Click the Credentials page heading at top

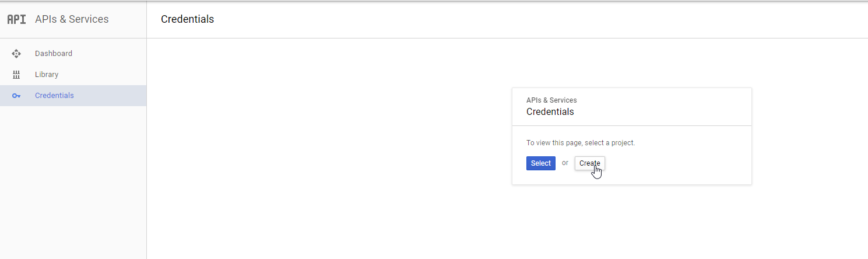pos(187,19)
